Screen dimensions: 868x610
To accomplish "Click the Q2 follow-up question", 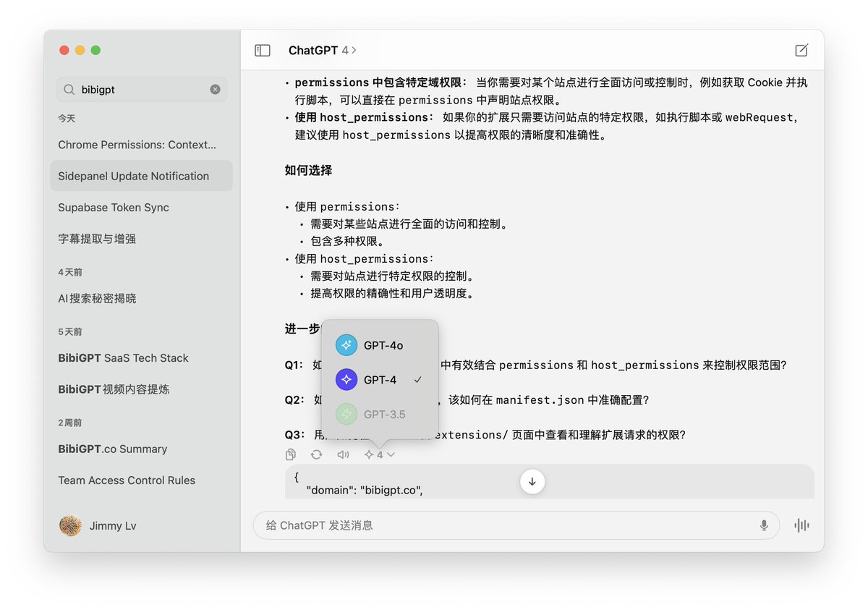I will click(467, 400).
